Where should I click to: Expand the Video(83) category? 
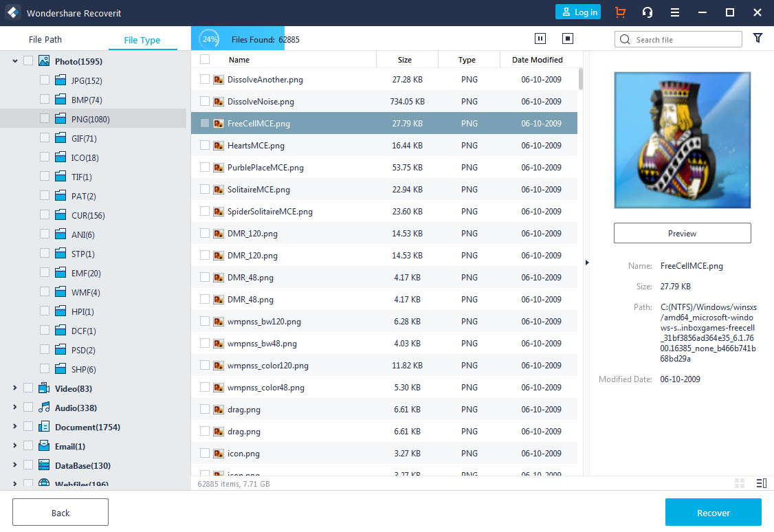[15, 388]
